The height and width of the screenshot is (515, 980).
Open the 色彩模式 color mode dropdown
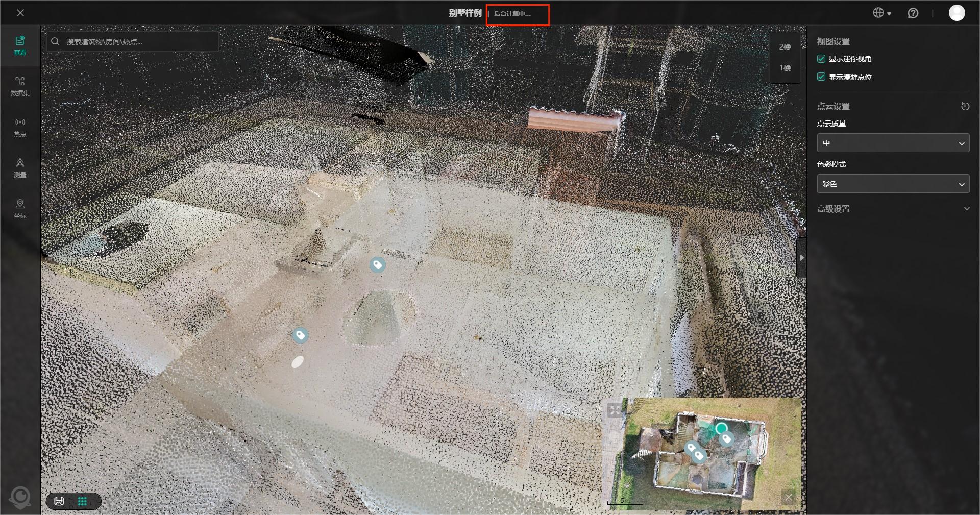[x=893, y=184]
